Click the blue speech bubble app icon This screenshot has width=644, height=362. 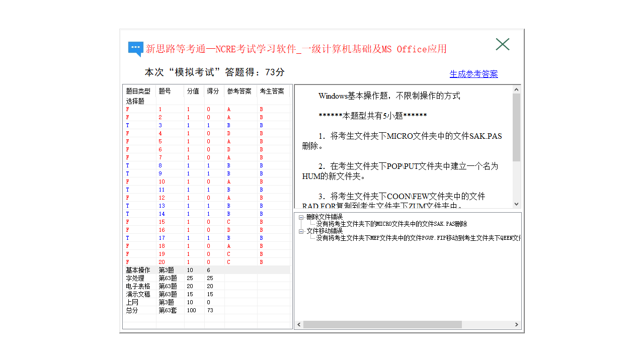point(136,47)
